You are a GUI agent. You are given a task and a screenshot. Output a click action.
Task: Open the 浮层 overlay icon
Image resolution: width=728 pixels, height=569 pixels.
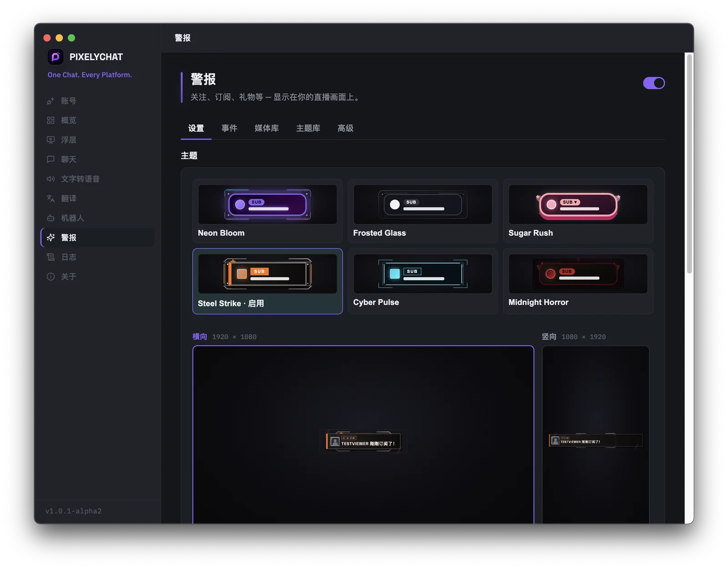click(51, 140)
